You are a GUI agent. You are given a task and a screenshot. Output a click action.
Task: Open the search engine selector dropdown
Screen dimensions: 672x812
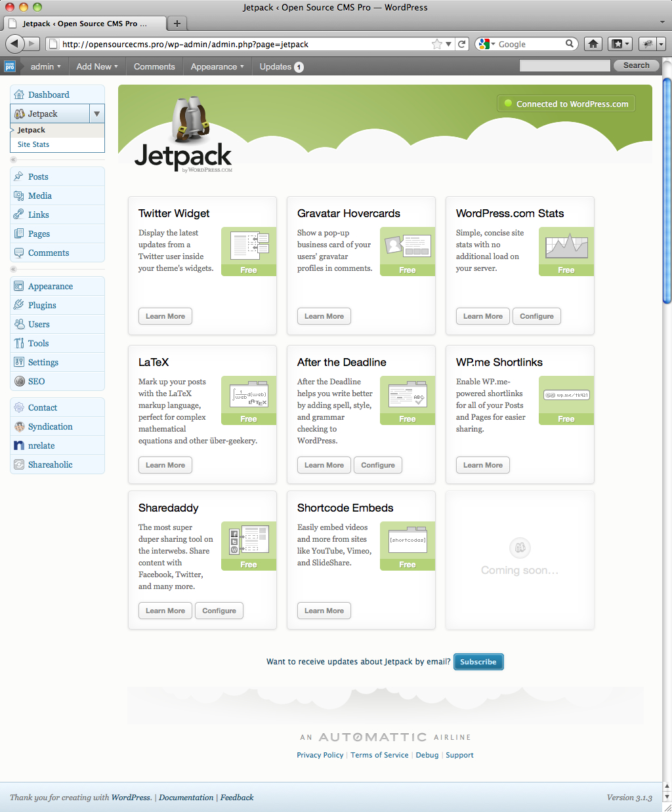(x=486, y=44)
